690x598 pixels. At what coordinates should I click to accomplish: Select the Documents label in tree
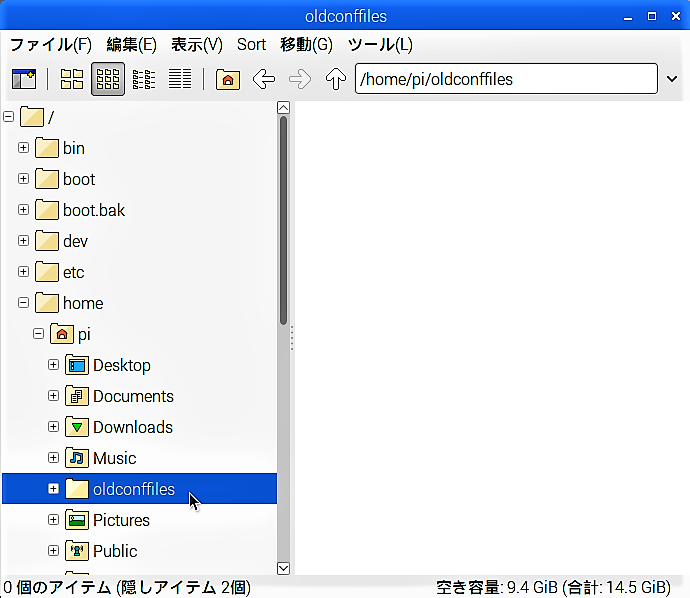[x=133, y=396]
